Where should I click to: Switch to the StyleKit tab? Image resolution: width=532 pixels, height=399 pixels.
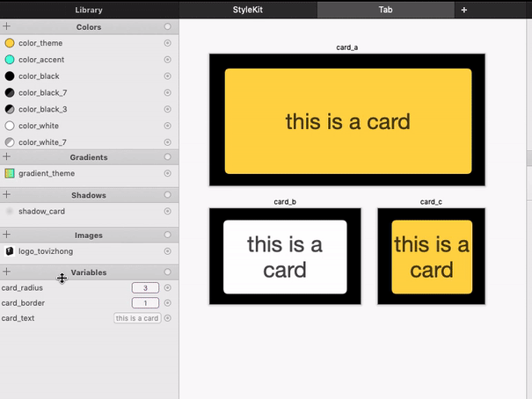(x=248, y=10)
